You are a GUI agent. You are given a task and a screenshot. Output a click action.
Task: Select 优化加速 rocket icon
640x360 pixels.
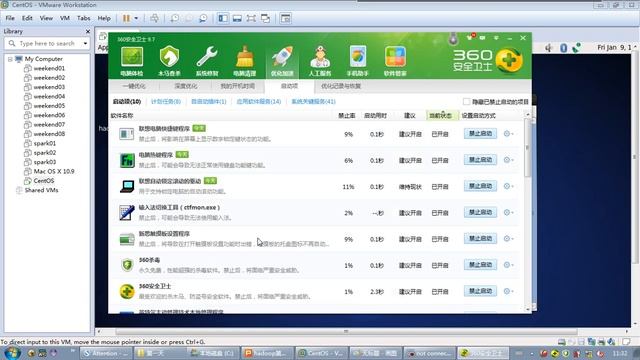pos(282,61)
